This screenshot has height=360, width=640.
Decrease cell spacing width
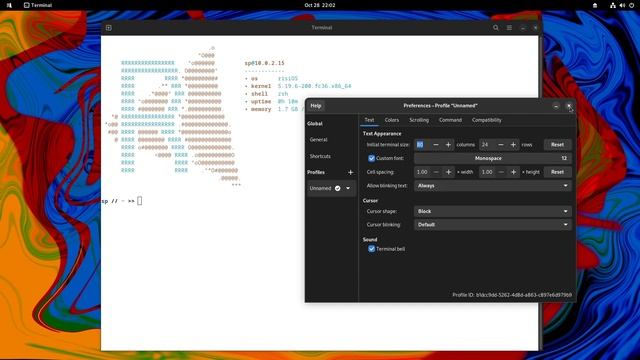pyautogui.click(x=436, y=172)
